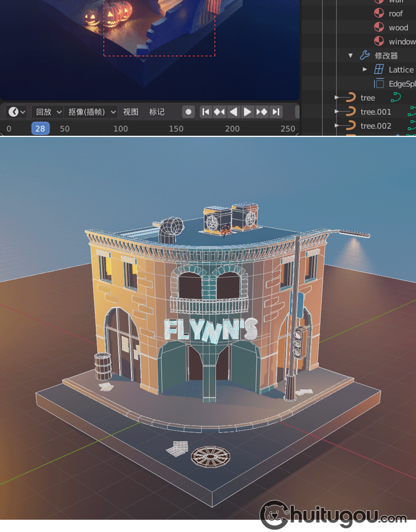416x532 pixels.
Task: Expand the tree.001 curve object
Action: tap(337, 112)
